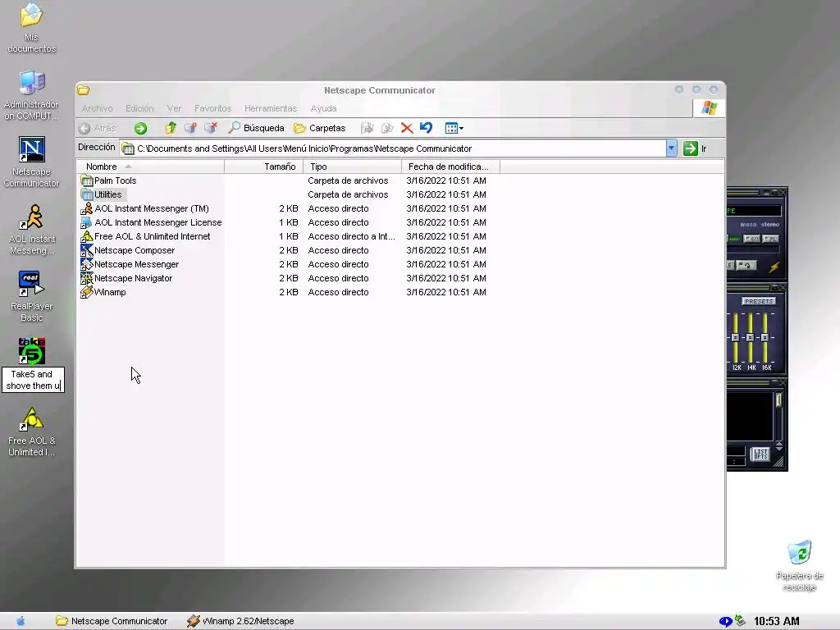Screen dimensions: 840x630
Task: Adjust Winamp 12K equalizer slider
Action: point(736,337)
